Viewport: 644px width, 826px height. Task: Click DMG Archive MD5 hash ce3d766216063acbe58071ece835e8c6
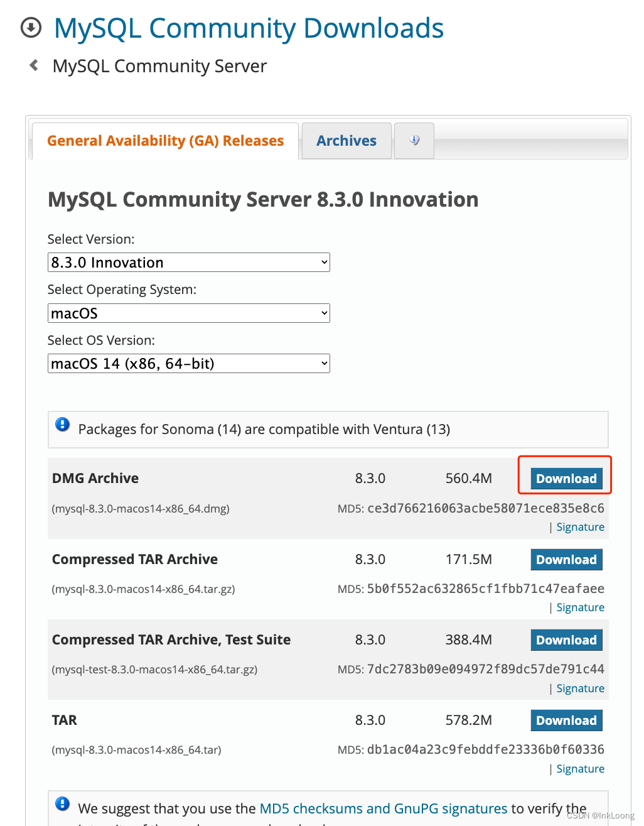click(486, 508)
